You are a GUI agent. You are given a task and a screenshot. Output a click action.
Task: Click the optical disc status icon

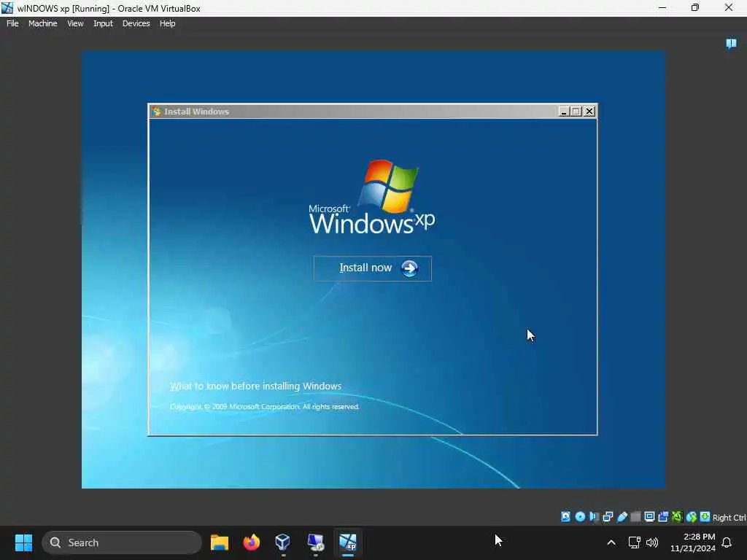coord(580,517)
